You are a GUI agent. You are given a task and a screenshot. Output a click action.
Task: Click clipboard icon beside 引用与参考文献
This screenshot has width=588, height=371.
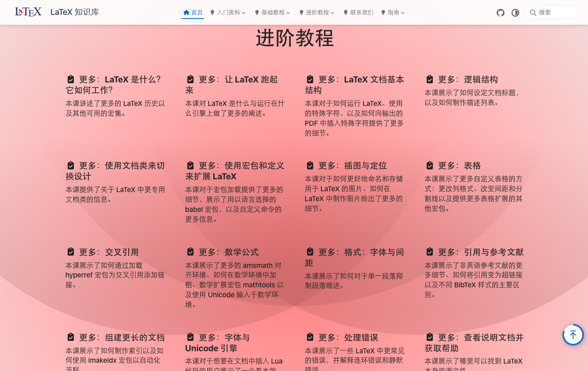click(430, 251)
